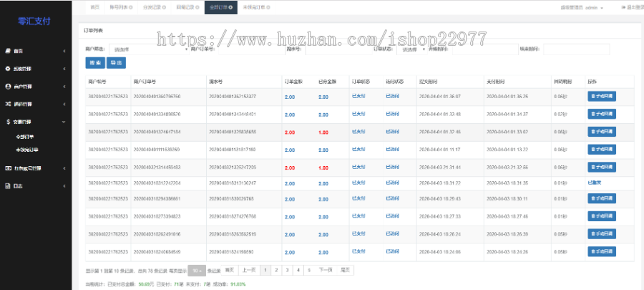The width and height of the screenshot is (644, 290).
Task: Open the 订单状态 dropdown
Action: pyautogui.click(x=412, y=49)
